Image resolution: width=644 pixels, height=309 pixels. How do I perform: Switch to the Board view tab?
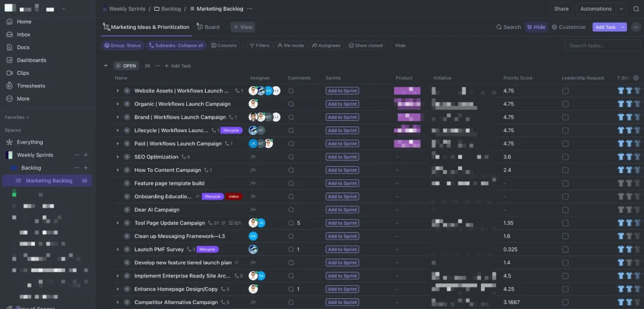(x=208, y=27)
